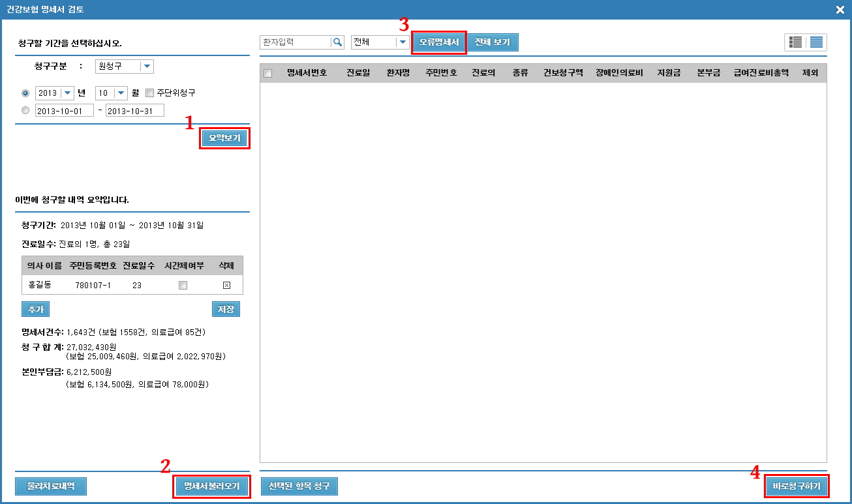Close the 건강보험 명세서 검토 dialog

click(x=840, y=9)
